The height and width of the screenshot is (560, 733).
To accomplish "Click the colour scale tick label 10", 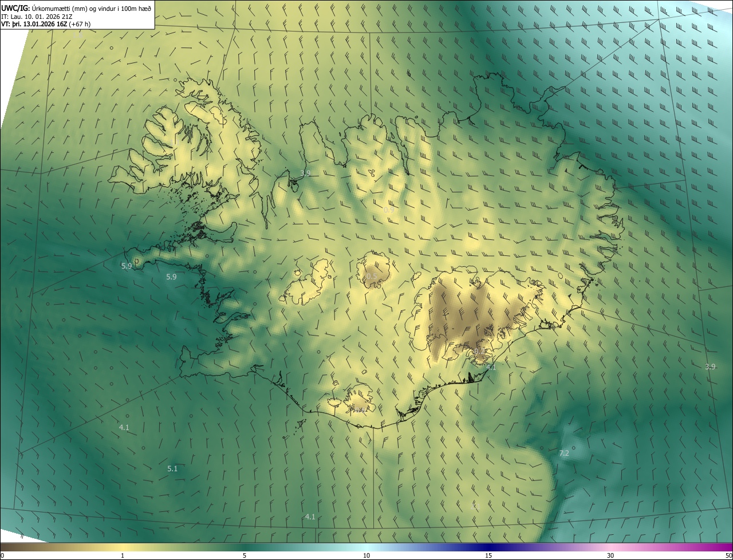I will pyautogui.click(x=366, y=555).
